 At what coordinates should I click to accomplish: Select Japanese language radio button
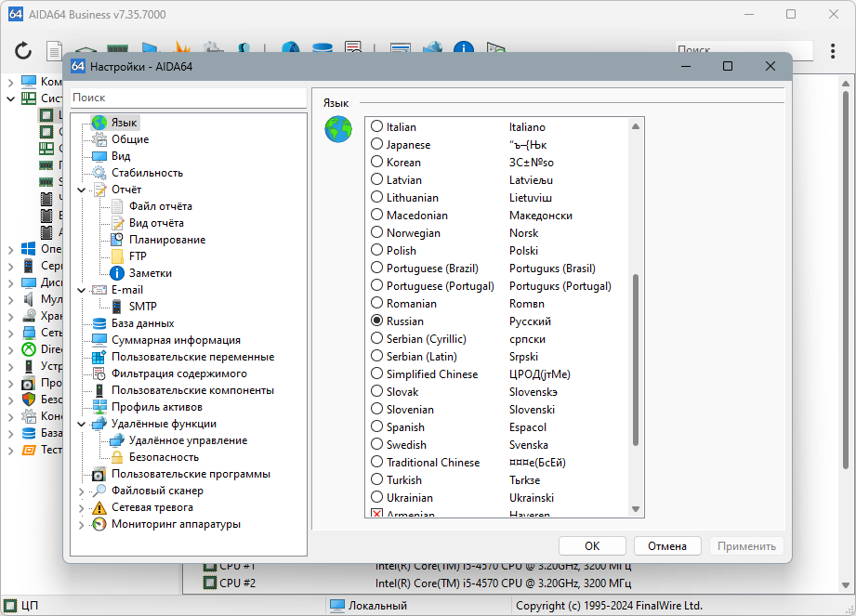[x=376, y=144]
